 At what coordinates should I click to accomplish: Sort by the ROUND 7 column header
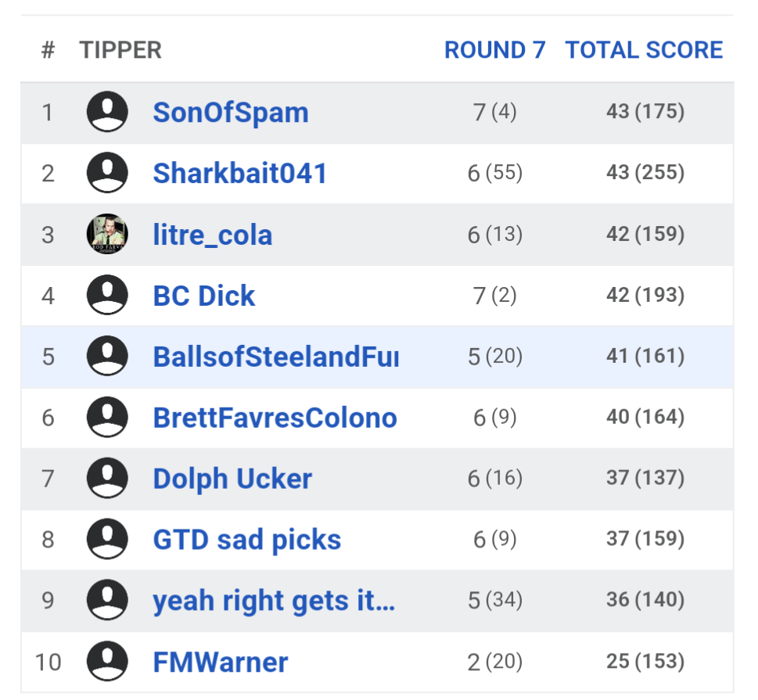[x=494, y=50]
